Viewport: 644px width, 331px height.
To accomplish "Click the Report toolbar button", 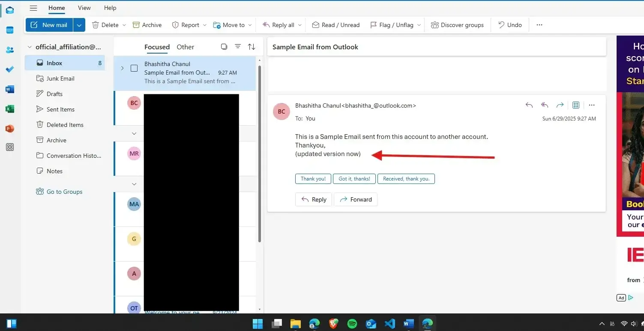I will point(186,25).
